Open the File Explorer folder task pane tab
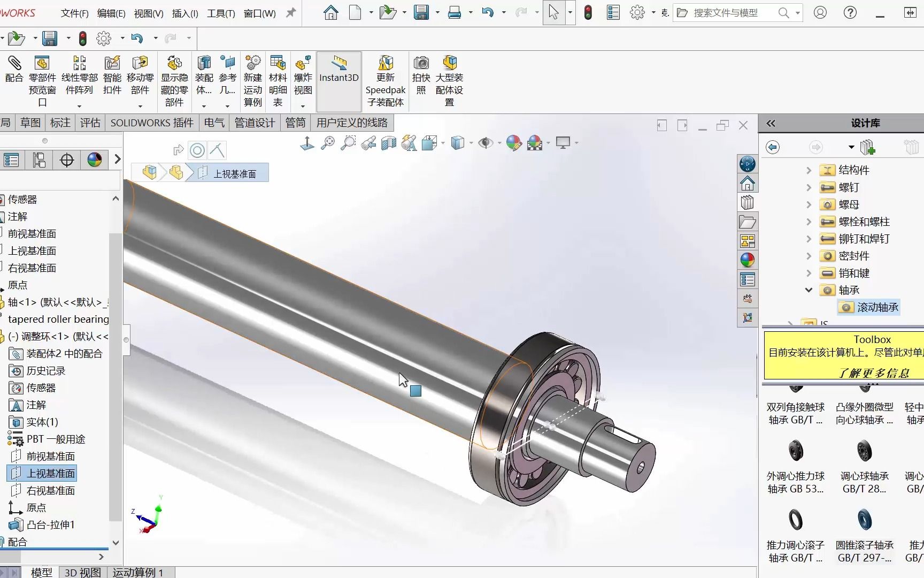This screenshot has height=578, width=924. (748, 222)
